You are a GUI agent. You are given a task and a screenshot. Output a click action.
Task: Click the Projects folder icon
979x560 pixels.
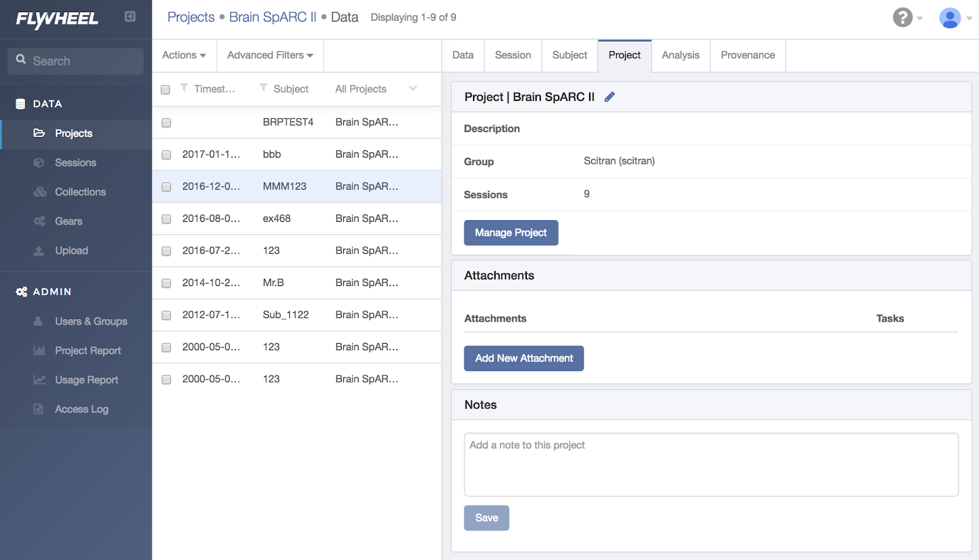tap(39, 133)
